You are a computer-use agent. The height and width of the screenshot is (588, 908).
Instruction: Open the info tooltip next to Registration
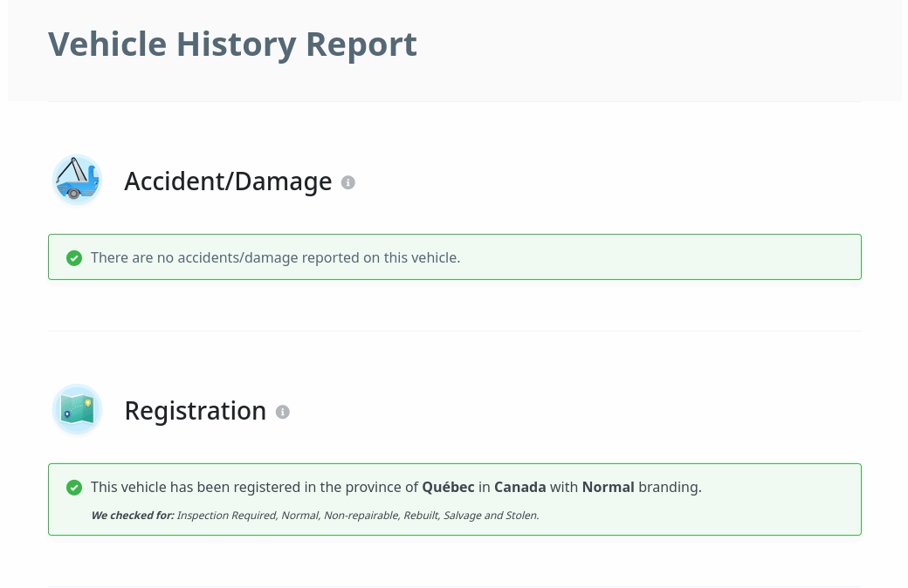pyautogui.click(x=282, y=412)
